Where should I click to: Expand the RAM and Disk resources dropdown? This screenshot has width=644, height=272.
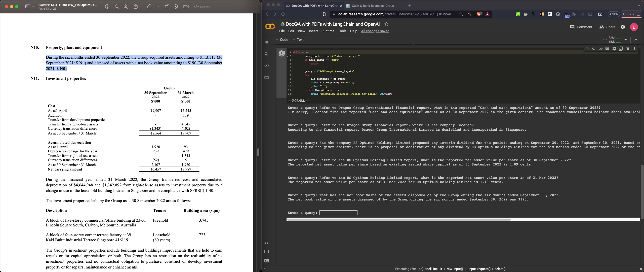[x=626, y=40]
